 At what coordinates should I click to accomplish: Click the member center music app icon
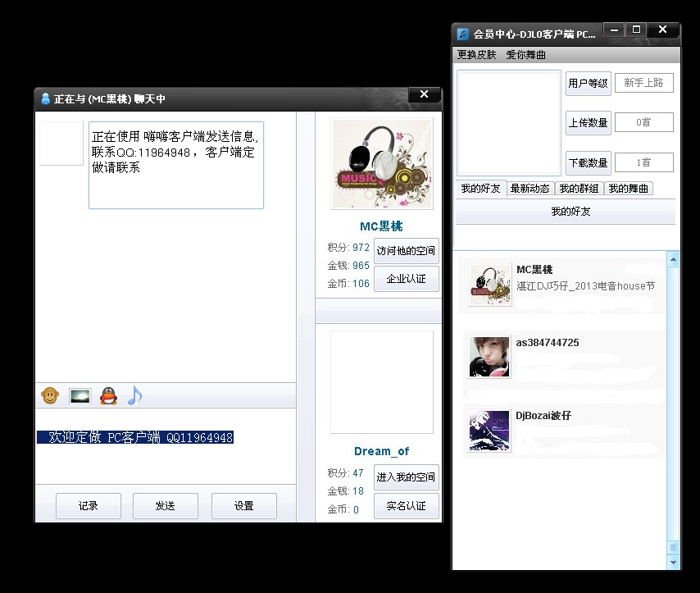[x=463, y=34]
